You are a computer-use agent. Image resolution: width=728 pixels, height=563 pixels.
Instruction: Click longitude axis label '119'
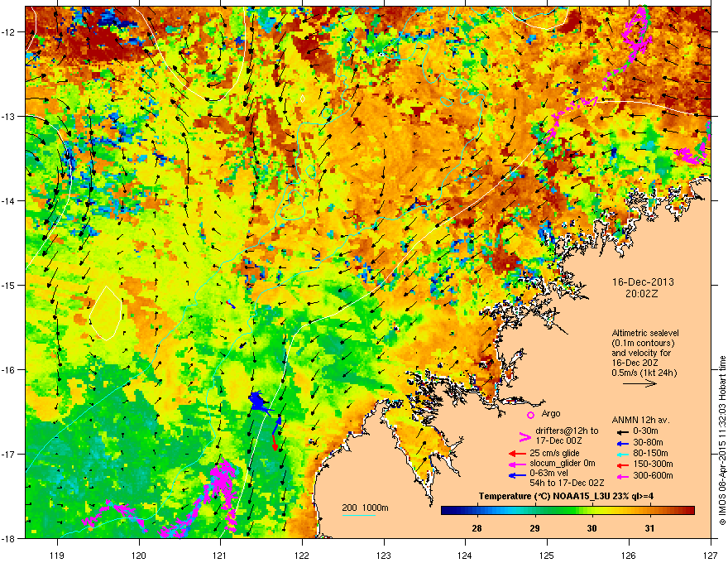click(x=58, y=555)
